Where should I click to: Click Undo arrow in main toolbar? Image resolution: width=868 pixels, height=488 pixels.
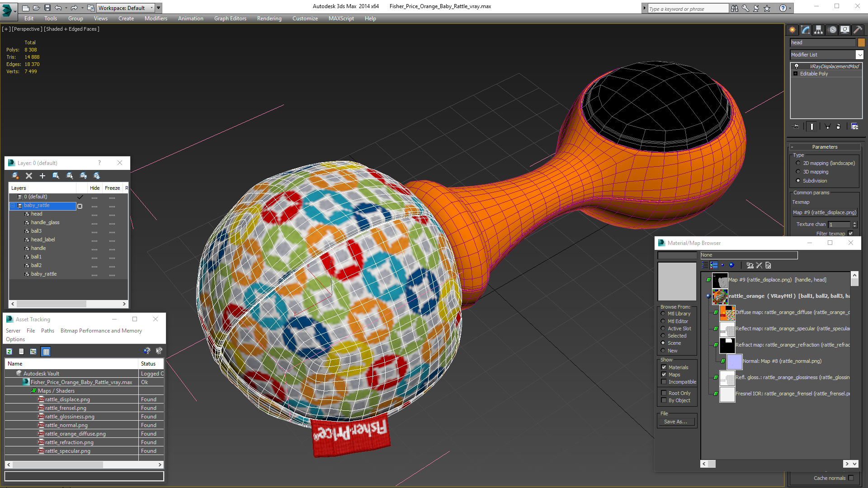click(x=58, y=8)
